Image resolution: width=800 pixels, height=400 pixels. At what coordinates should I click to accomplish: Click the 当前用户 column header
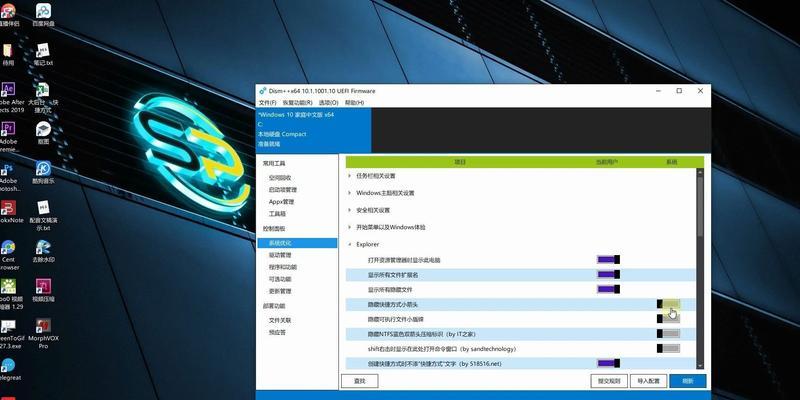pyautogui.click(x=607, y=162)
